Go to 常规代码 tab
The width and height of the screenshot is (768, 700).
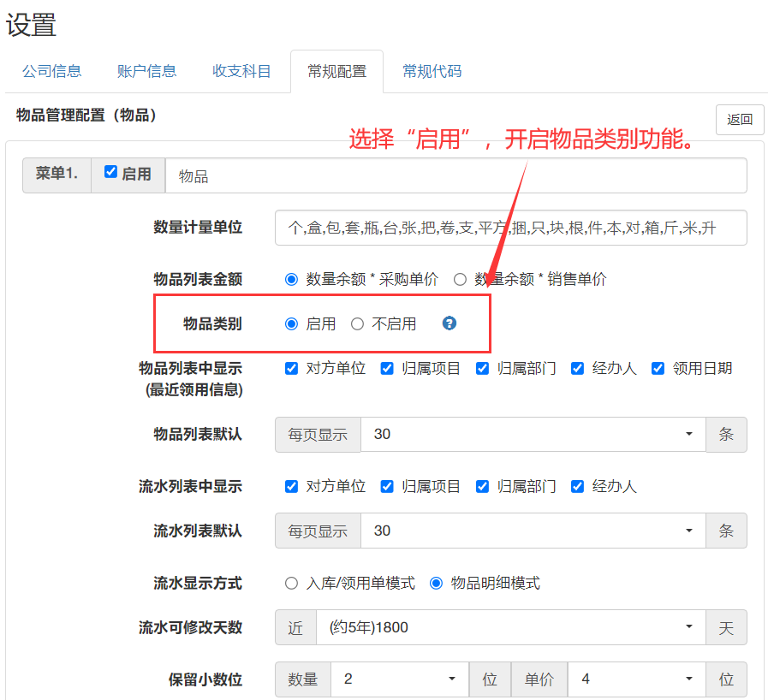click(432, 71)
